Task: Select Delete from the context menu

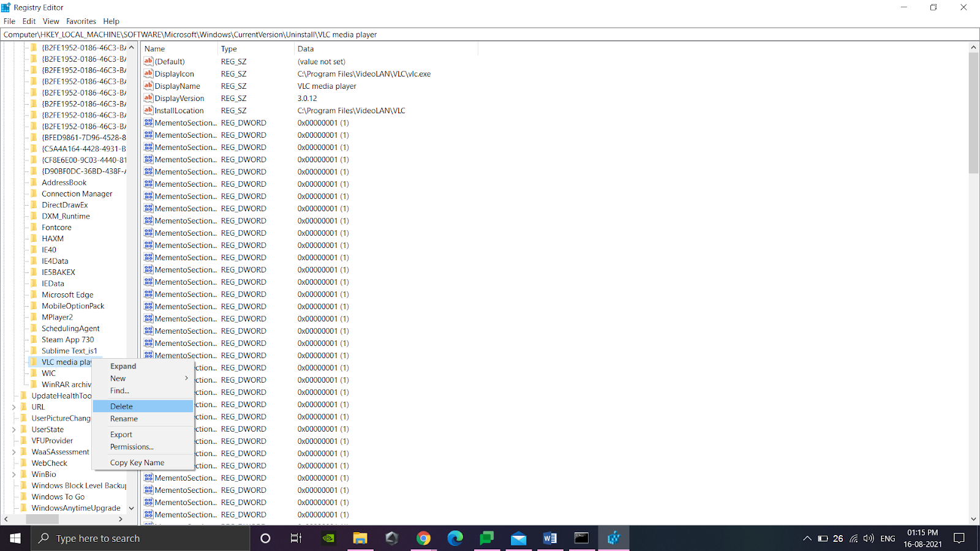Action: tap(121, 406)
